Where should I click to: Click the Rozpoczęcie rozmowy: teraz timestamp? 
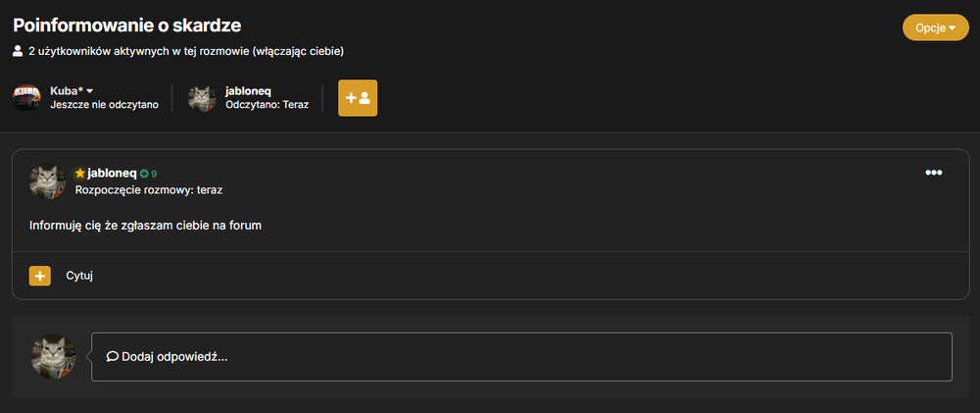pos(149,190)
